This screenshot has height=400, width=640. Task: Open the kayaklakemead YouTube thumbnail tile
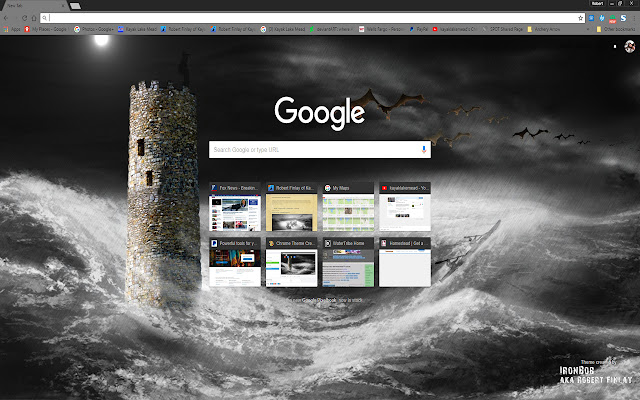tap(405, 207)
